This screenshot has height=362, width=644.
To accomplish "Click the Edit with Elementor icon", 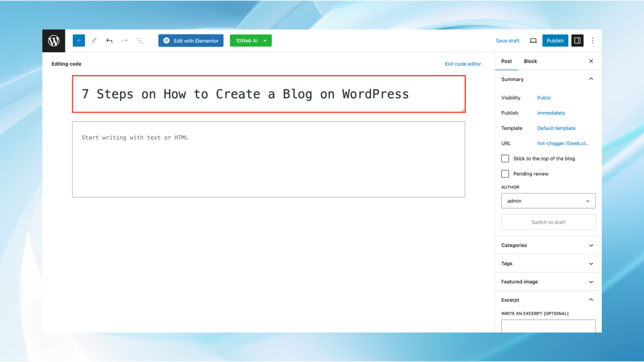I will coord(167,40).
